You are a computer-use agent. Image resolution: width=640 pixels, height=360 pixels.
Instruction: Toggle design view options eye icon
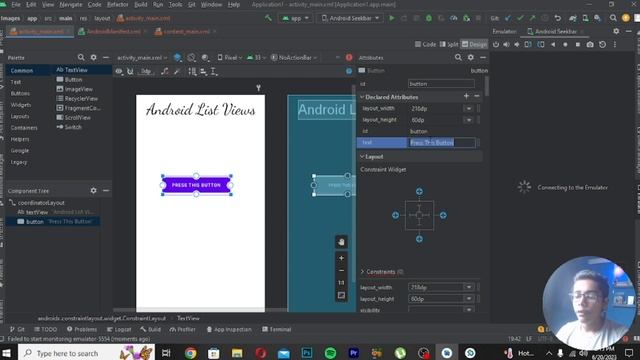coord(119,71)
